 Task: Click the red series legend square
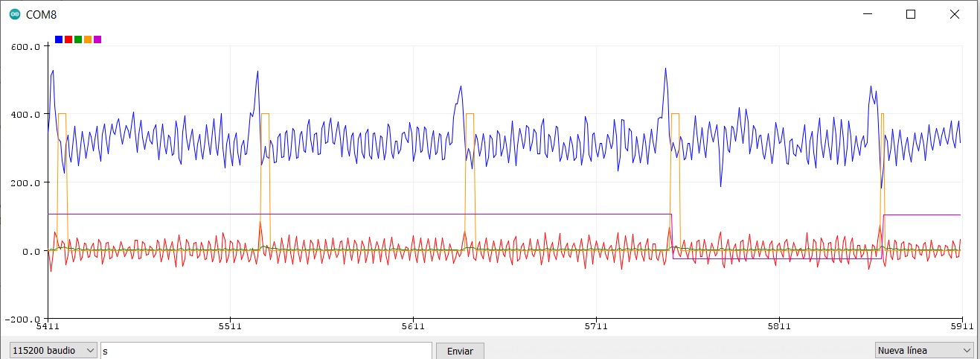click(68, 39)
